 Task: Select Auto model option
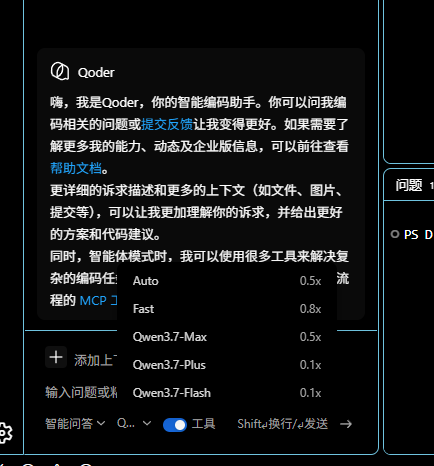pos(227,281)
